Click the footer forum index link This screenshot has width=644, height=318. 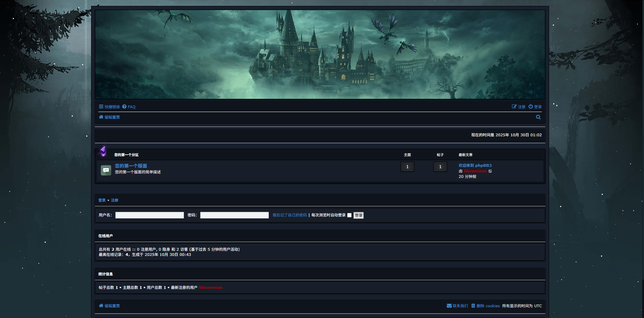[112, 306]
